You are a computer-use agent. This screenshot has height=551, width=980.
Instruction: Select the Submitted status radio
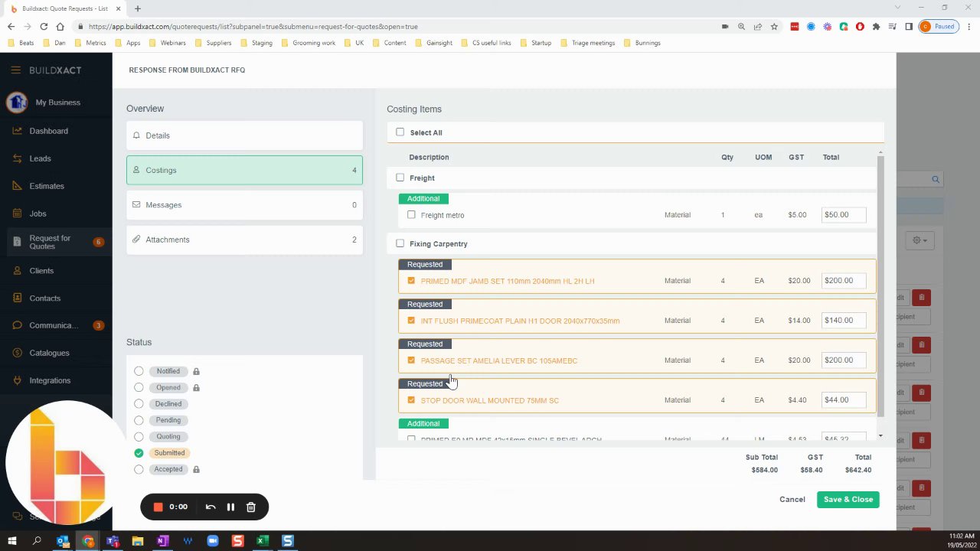(139, 453)
